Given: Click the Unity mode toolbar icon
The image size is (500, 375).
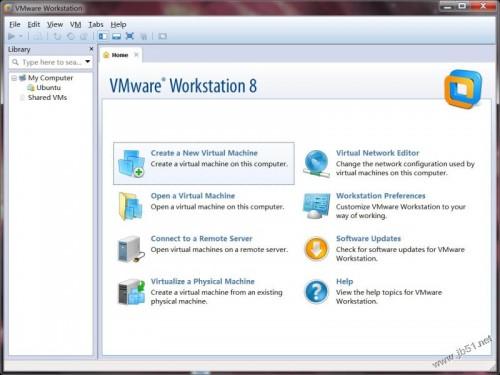Looking at the screenshot, I should point(143,36).
